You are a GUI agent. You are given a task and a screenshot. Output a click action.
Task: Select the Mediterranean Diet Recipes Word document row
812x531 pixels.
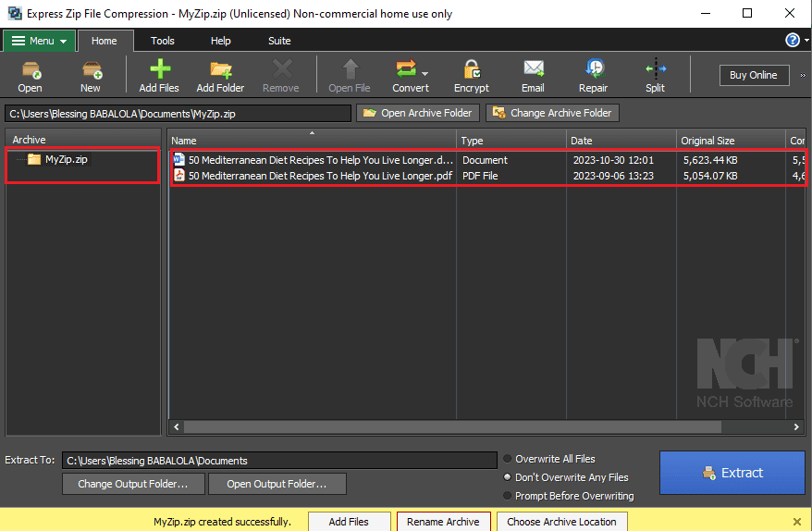486,160
